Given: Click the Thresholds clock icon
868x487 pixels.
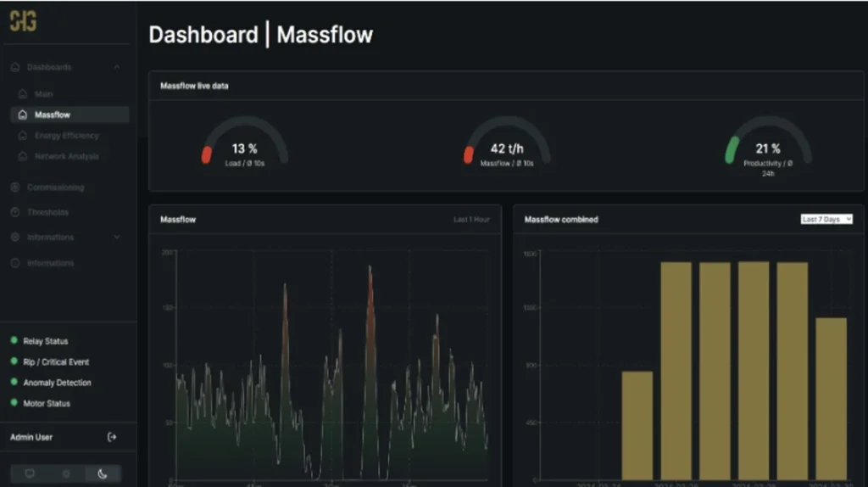Looking at the screenshot, I should pos(15,212).
